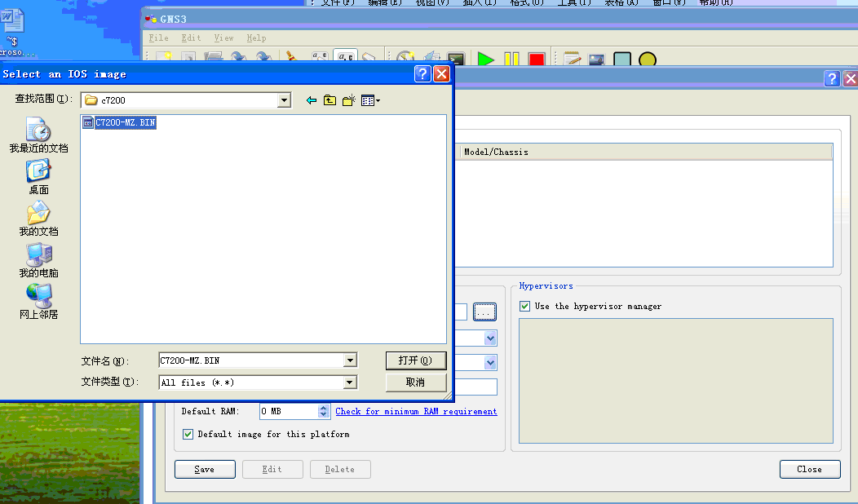
Task: Click the browse "..." button for image file
Action: point(484,312)
